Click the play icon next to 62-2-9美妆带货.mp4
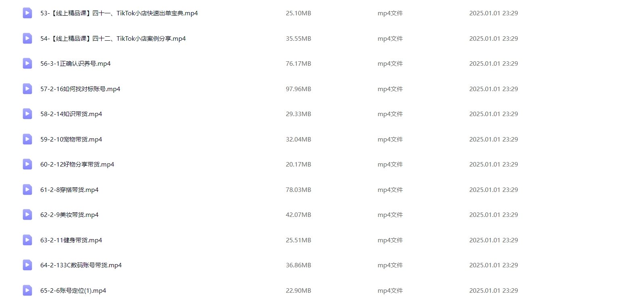This screenshot has width=644, height=302. click(x=27, y=215)
